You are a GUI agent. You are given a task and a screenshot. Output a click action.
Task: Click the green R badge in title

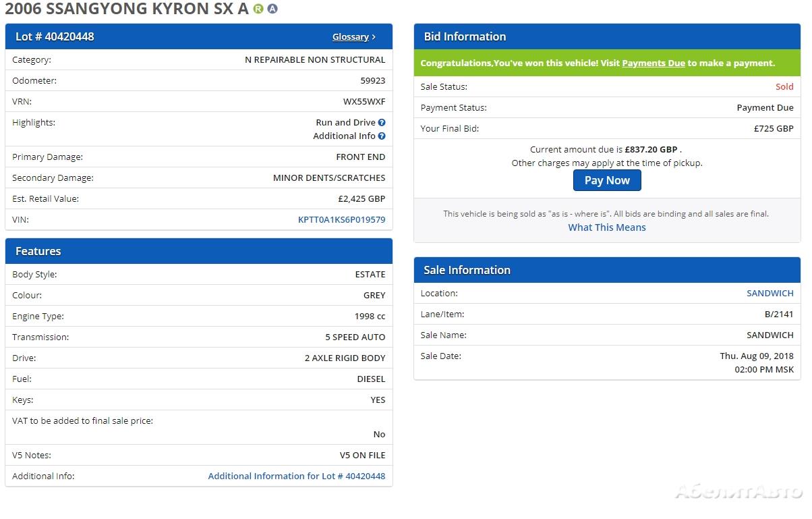(258, 9)
